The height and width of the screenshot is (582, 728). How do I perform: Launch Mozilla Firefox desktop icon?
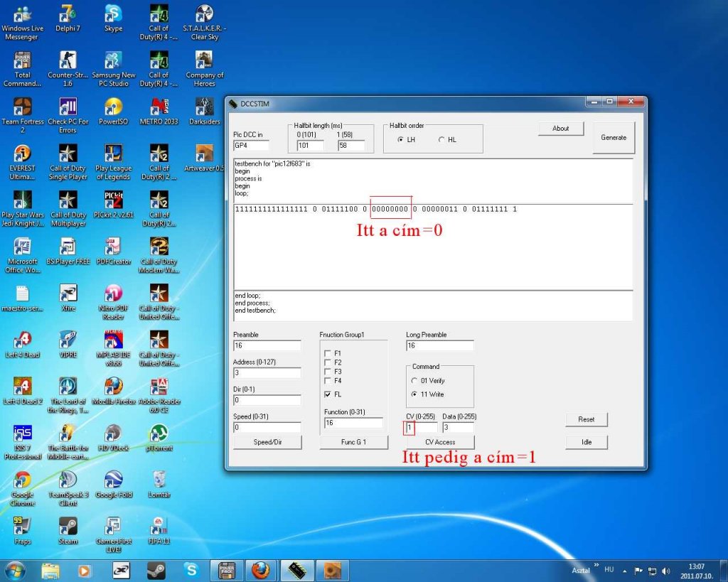[113, 392]
